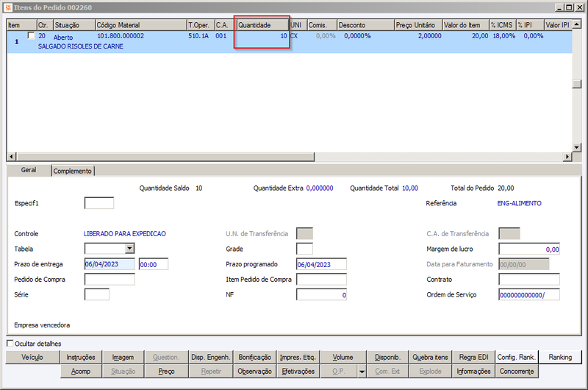Click the Bonificação button
The image size is (588, 390).
[x=254, y=358]
